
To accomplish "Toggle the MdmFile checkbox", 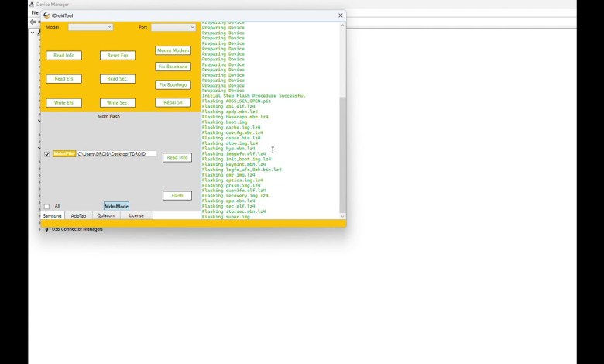I will pos(47,154).
